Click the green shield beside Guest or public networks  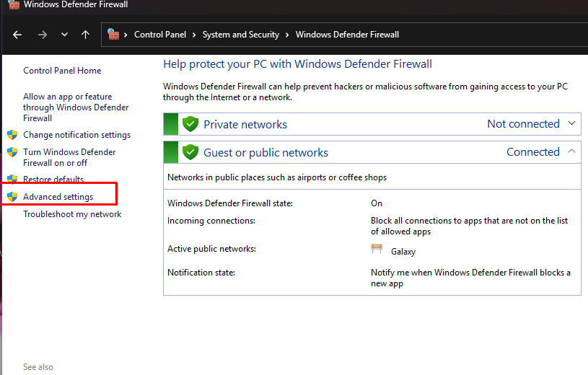(190, 152)
